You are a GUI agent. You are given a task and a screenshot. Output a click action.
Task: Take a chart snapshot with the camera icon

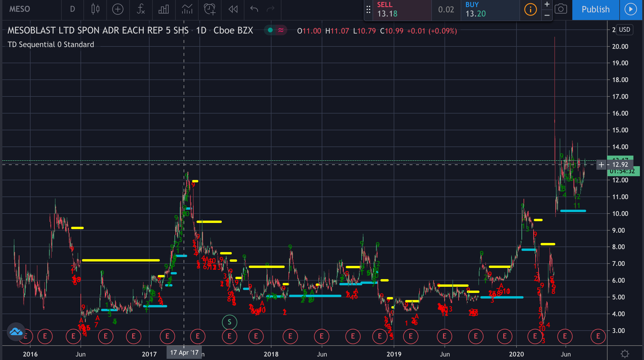[561, 9]
